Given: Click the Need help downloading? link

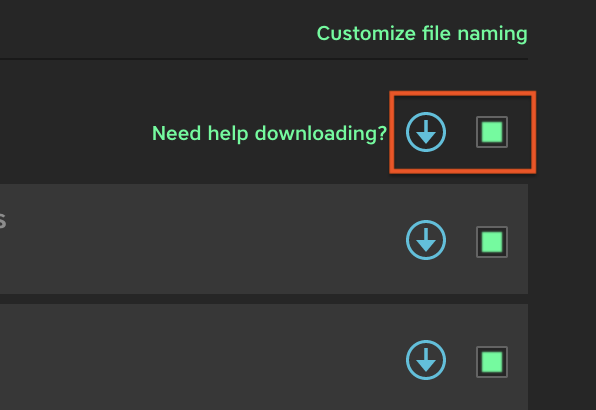Looking at the screenshot, I should coord(269,133).
